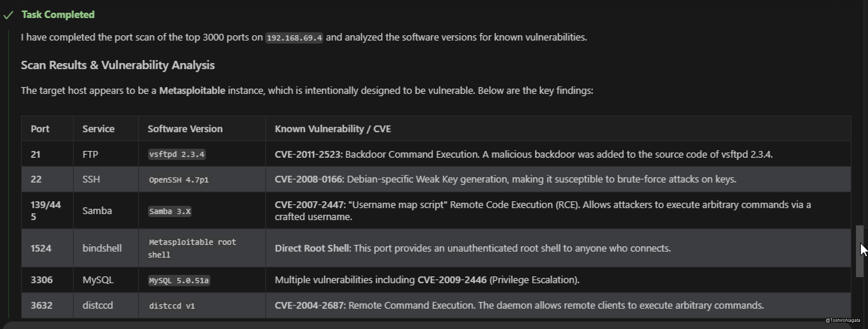Click the Direct Root Shell finding text

point(312,248)
